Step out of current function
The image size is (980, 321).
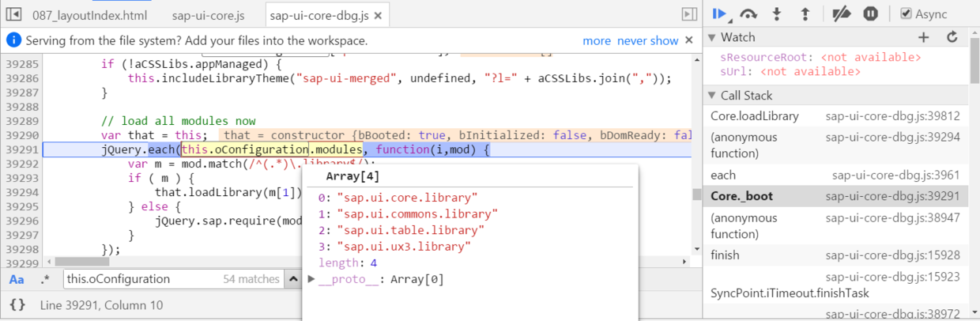pos(805,13)
